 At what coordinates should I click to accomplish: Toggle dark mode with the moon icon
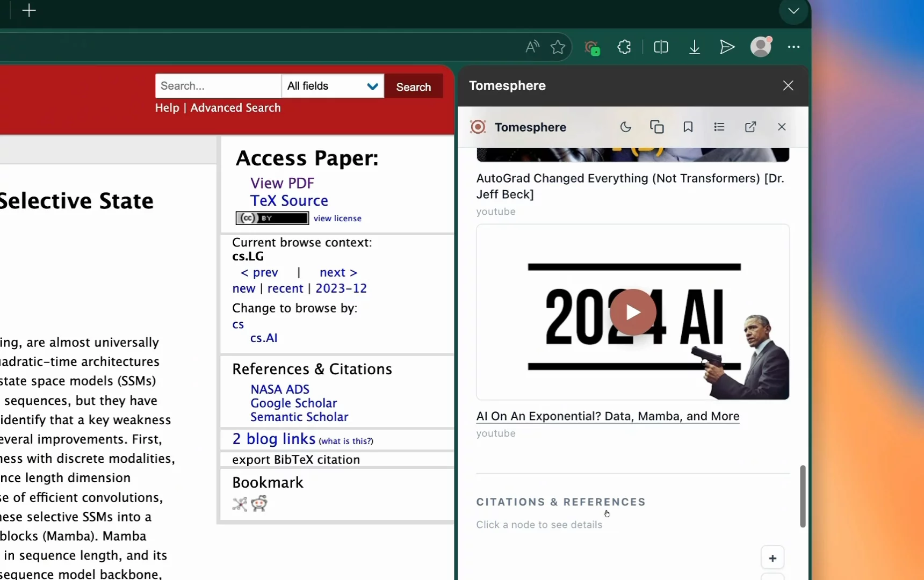point(625,127)
